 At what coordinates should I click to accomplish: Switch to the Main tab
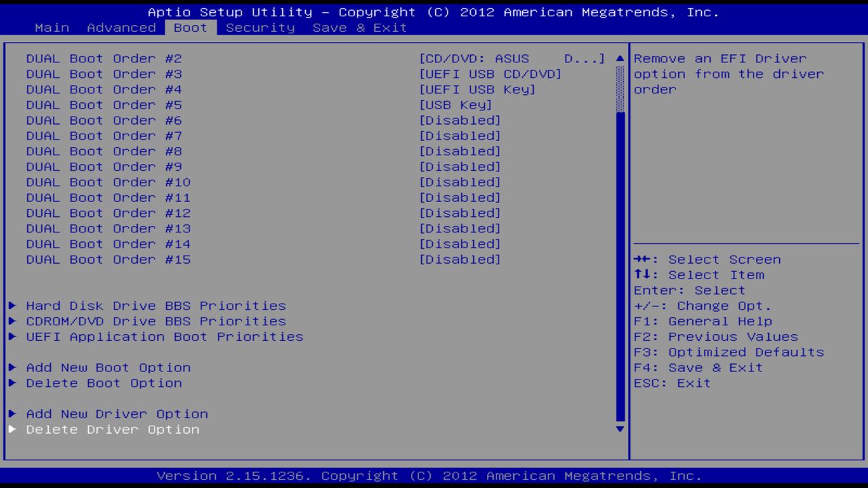pyautogui.click(x=52, y=27)
